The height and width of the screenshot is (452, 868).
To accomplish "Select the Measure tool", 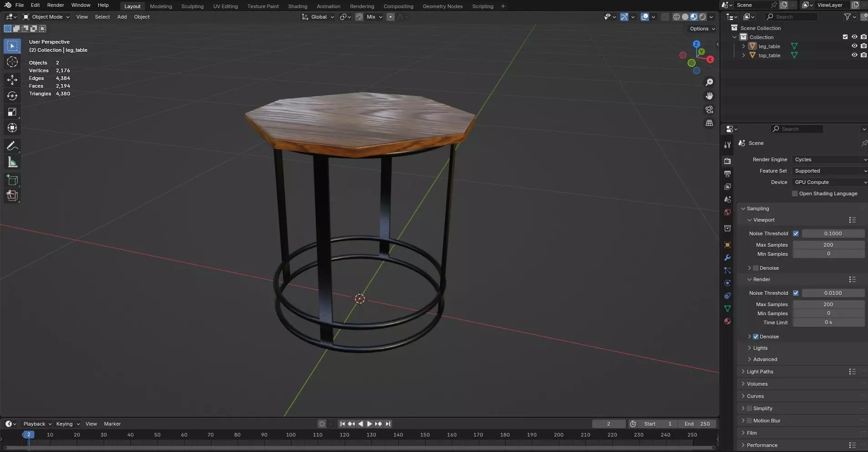I will (x=12, y=162).
